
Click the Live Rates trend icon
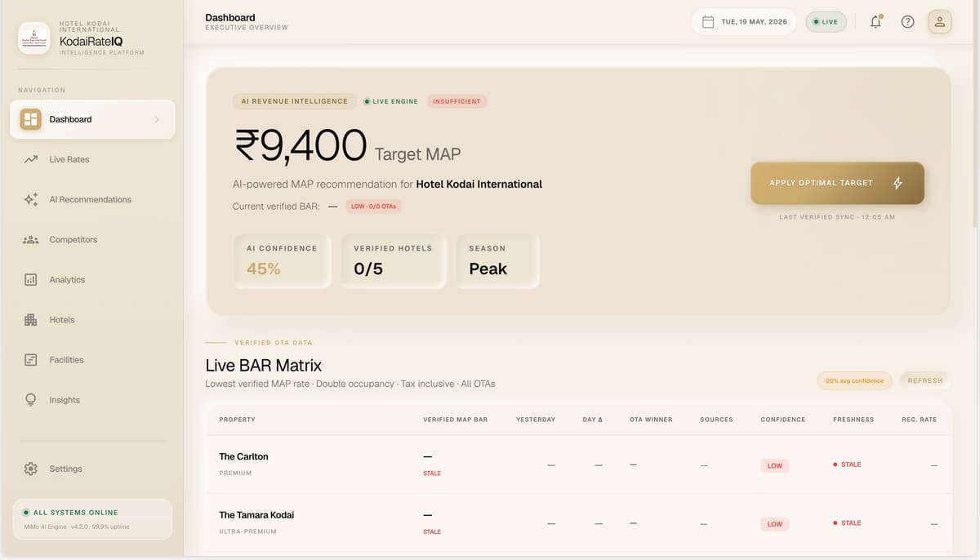coord(31,159)
